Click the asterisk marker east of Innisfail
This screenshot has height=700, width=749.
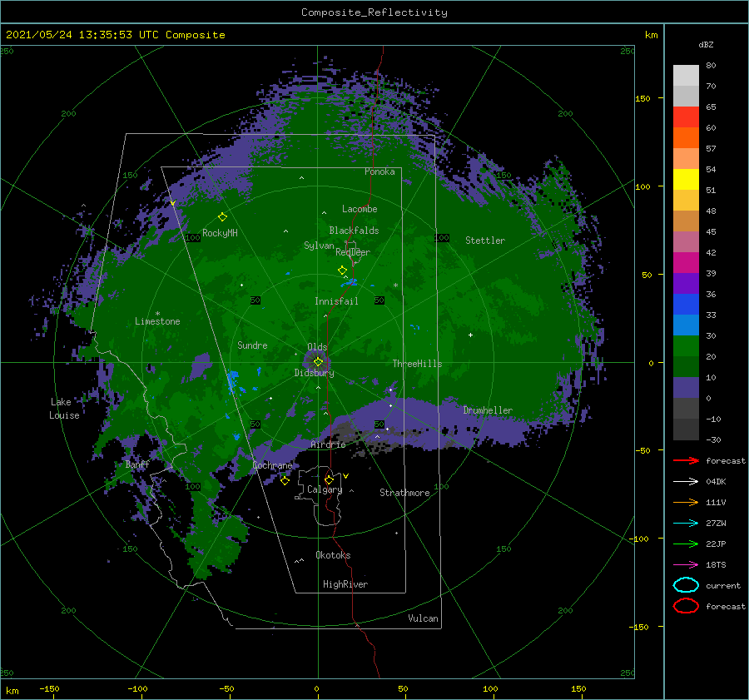[x=395, y=285]
